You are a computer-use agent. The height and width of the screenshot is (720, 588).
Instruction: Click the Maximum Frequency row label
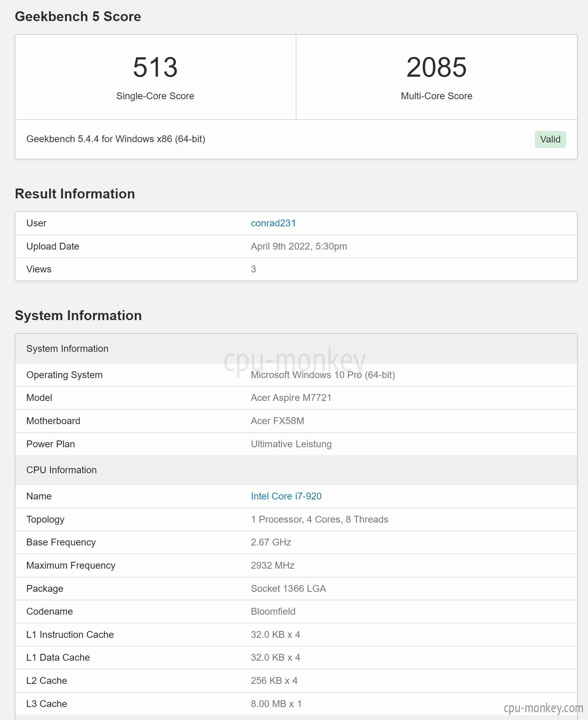point(71,565)
